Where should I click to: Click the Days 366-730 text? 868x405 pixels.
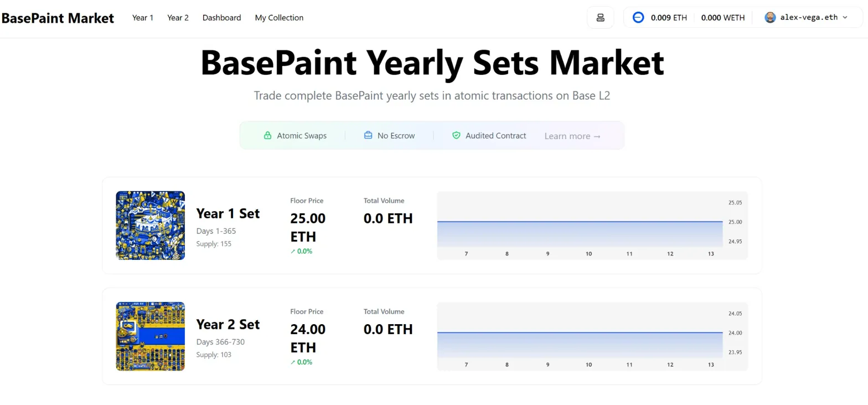pyautogui.click(x=220, y=342)
